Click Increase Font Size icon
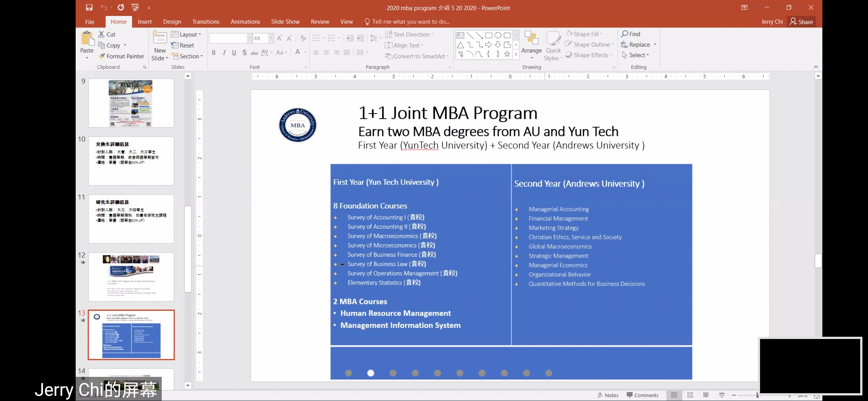 coord(280,38)
